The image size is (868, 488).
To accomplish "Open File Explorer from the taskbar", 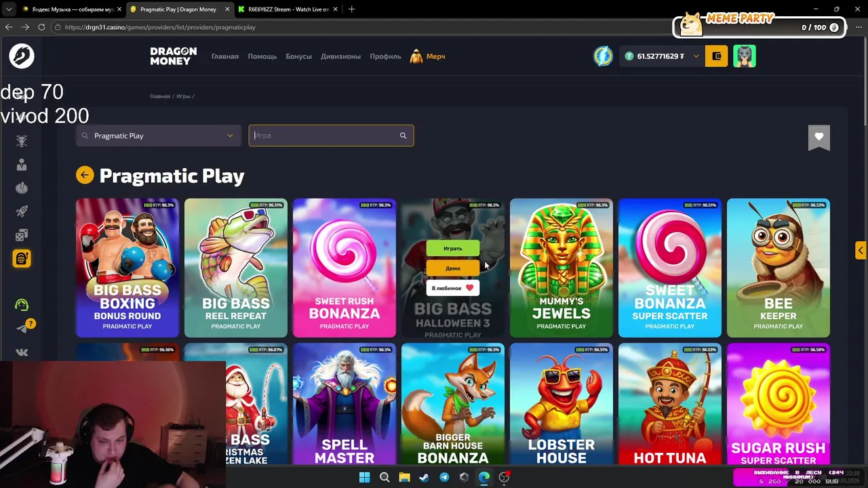I will pyautogui.click(x=404, y=477).
